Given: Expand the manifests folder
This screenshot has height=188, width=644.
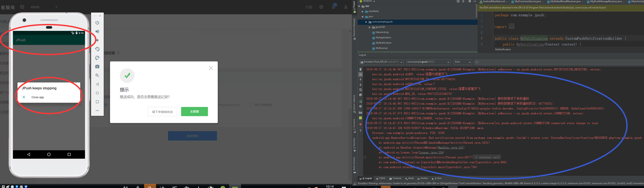Looking at the screenshot, I should tap(362, 12).
